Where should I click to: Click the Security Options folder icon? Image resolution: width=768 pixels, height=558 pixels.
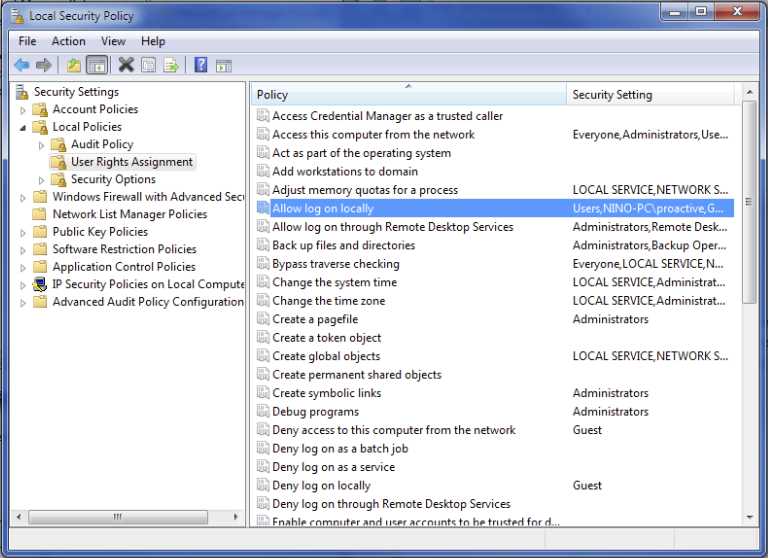[59, 179]
